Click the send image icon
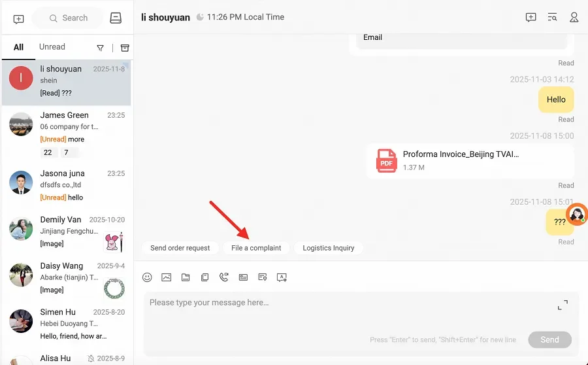Screen dimensions: 588x365 pyautogui.click(x=167, y=277)
